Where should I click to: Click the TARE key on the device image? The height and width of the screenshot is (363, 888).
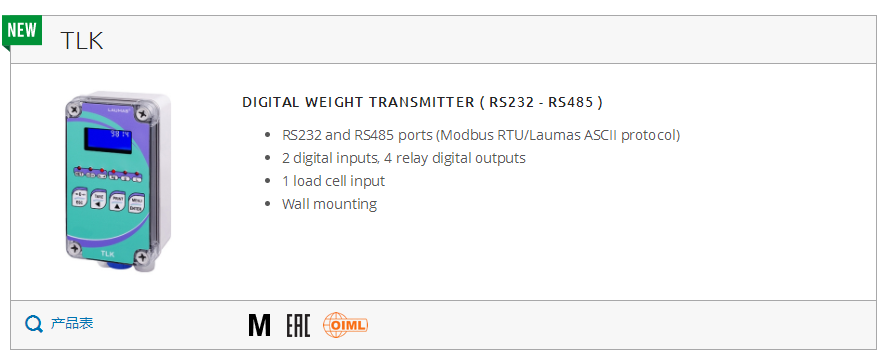tap(98, 199)
